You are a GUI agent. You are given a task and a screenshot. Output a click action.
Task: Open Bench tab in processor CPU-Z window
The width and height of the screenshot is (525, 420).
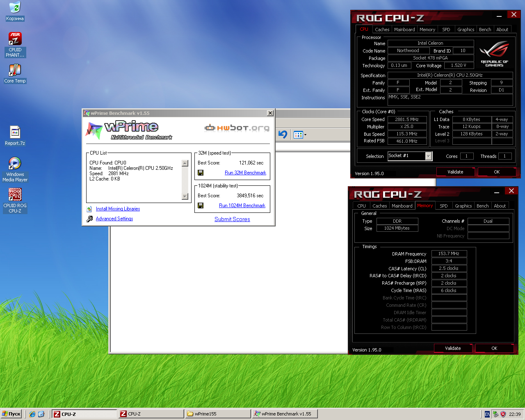(485, 30)
